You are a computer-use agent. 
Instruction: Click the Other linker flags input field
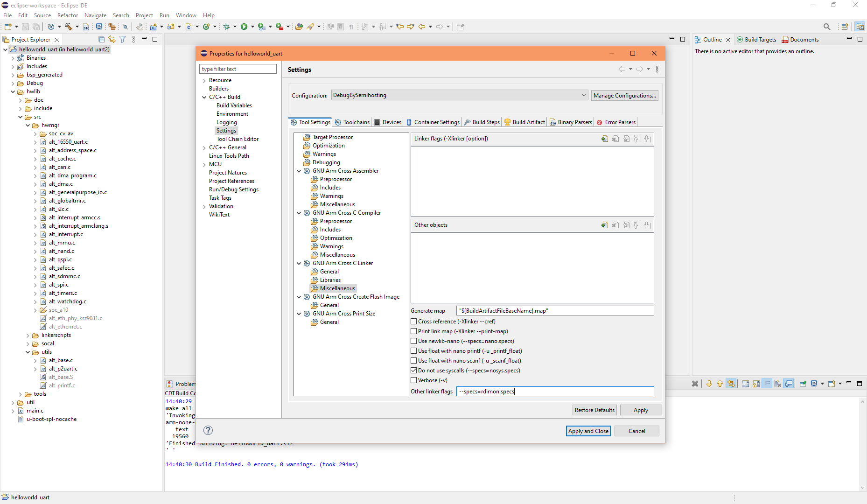tap(555, 392)
